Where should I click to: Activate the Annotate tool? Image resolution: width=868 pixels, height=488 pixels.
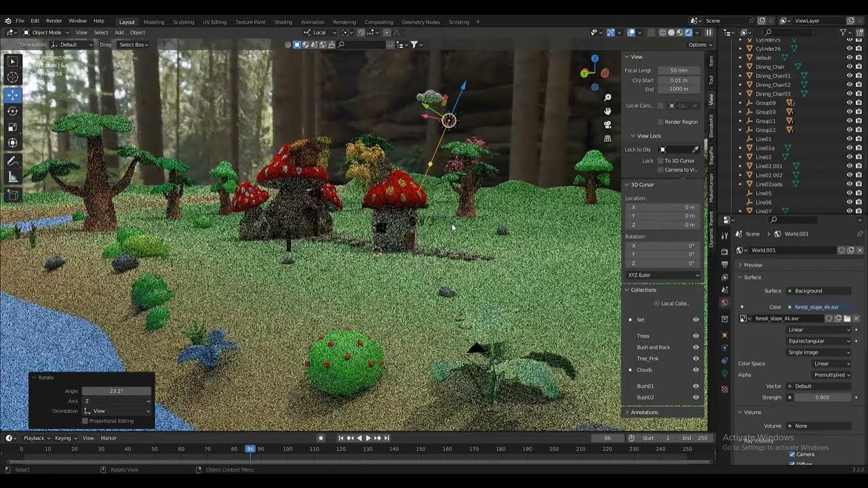[13, 161]
